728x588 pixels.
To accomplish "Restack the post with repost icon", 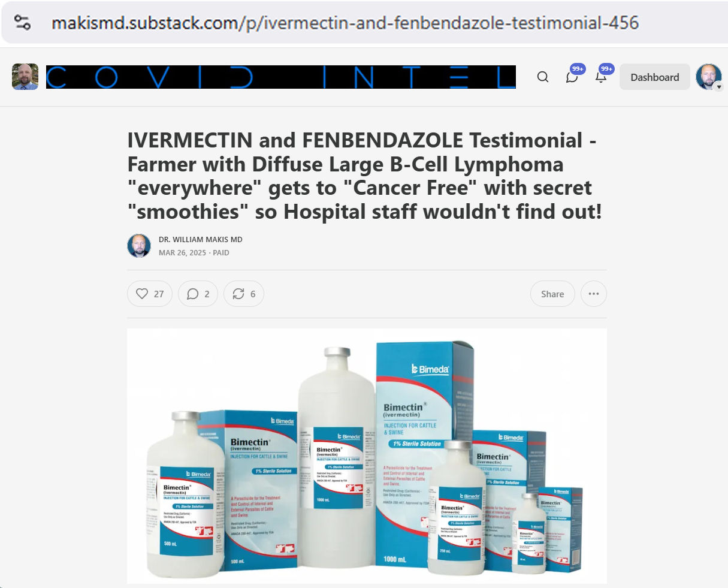I will (244, 294).
